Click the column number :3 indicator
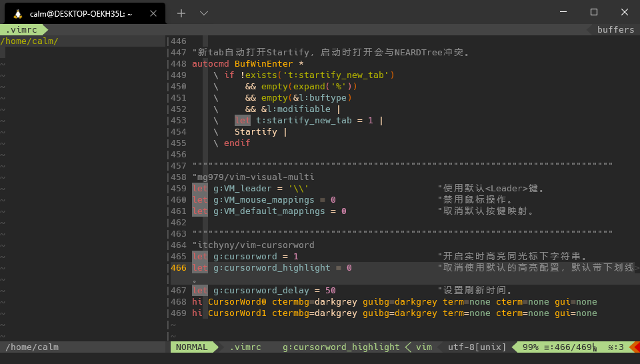This screenshot has width=640, height=364. pyautogui.click(x=616, y=347)
